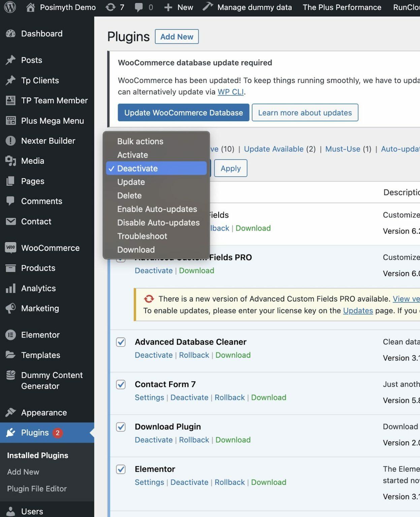Click the Analytics bar chart icon
This screenshot has width=420, height=517.
(11, 288)
